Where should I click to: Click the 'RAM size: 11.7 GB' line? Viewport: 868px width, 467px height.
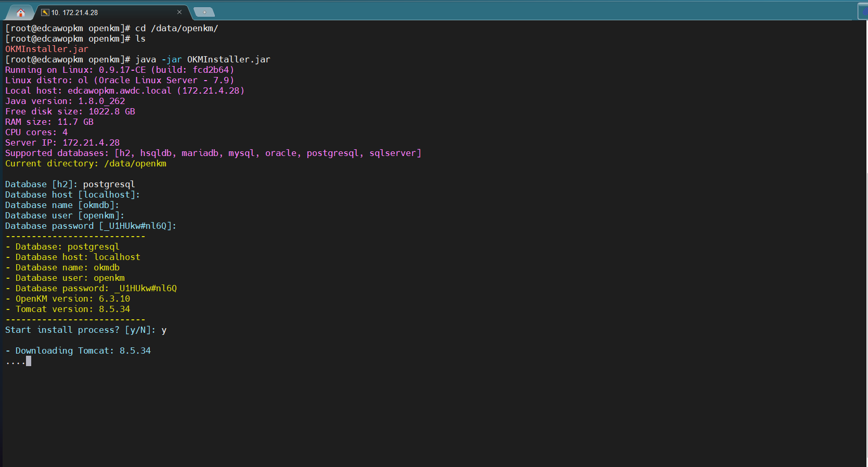[49, 122]
